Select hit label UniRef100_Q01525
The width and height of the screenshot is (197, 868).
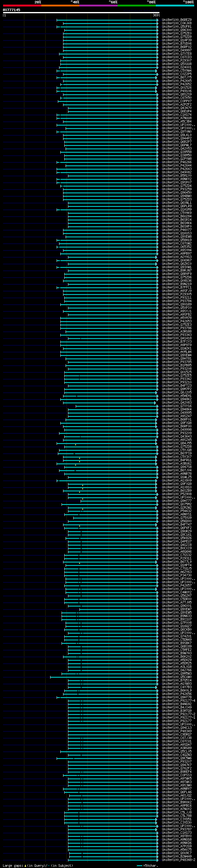point(177,372)
